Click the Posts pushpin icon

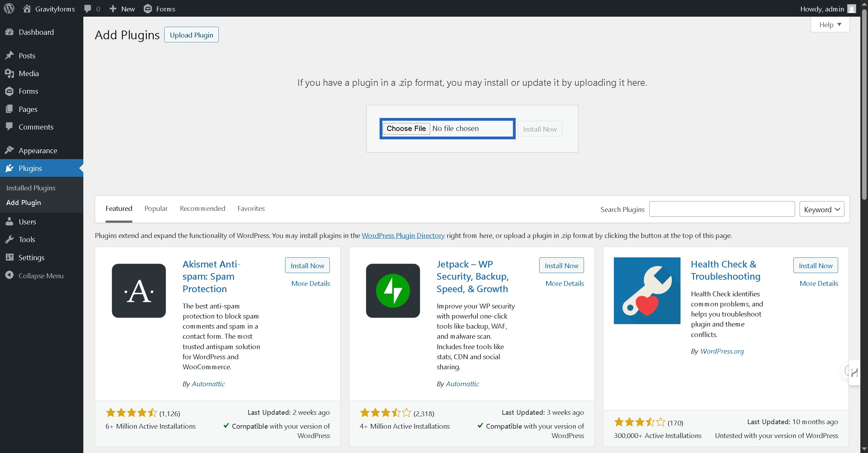coord(9,56)
